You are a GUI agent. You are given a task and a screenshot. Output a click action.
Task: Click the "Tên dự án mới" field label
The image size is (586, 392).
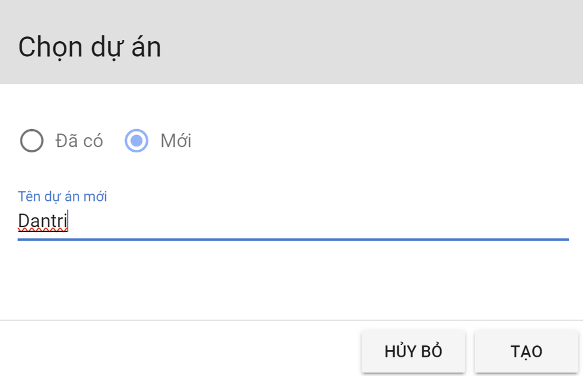(62, 197)
